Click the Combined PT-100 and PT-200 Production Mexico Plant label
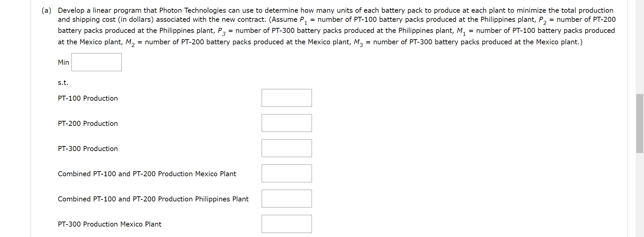This screenshot has width=644, height=237. [x=147, y=174]
